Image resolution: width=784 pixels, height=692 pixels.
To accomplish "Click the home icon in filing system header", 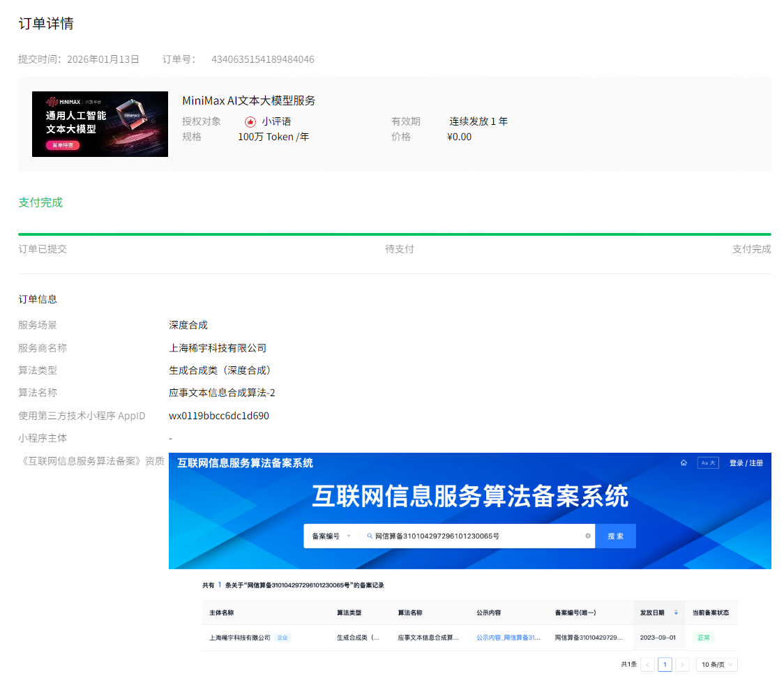I will coord(684,463).
